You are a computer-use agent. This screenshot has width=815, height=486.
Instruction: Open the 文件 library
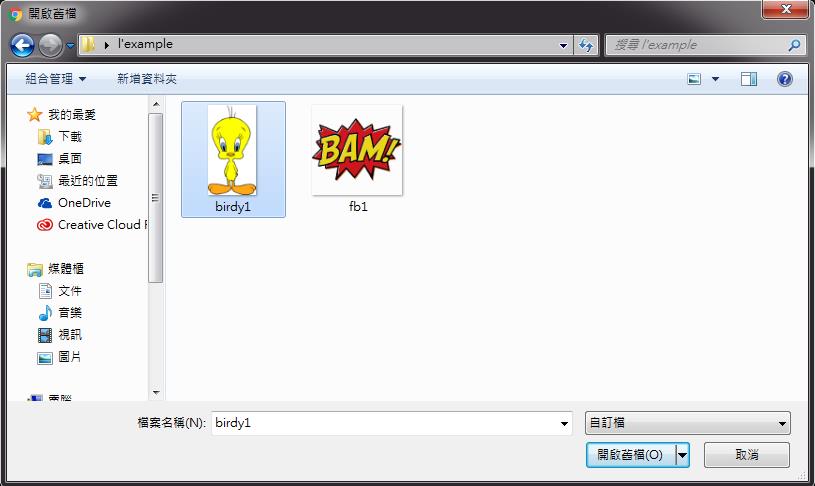pos(70,291)
